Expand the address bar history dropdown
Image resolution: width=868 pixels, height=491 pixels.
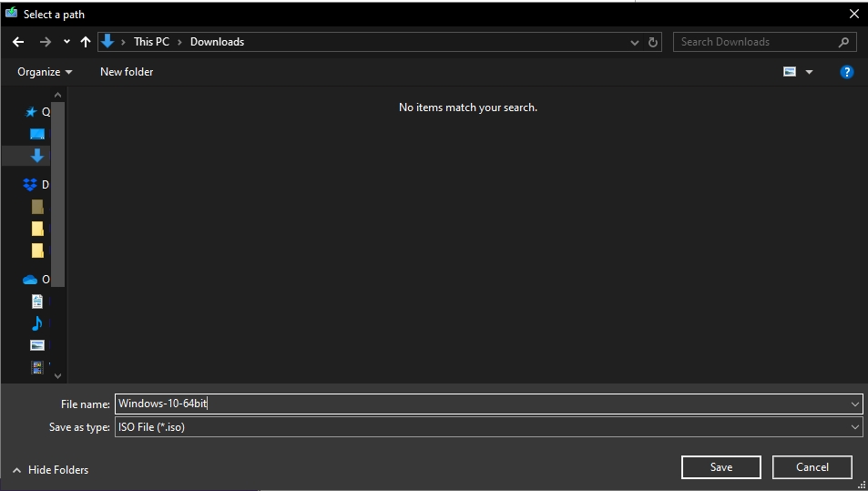click(635, 43)
